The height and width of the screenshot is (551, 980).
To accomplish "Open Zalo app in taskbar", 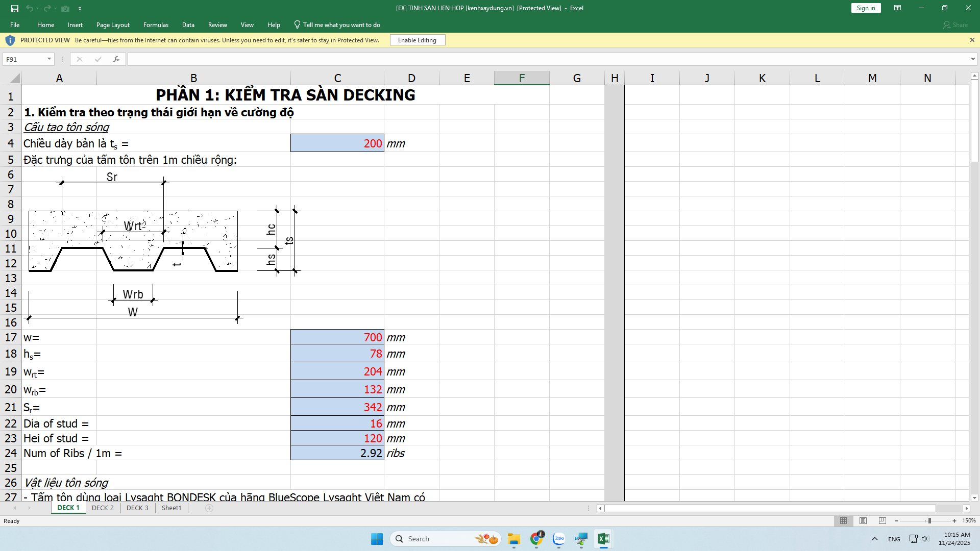I will (559, 539).
